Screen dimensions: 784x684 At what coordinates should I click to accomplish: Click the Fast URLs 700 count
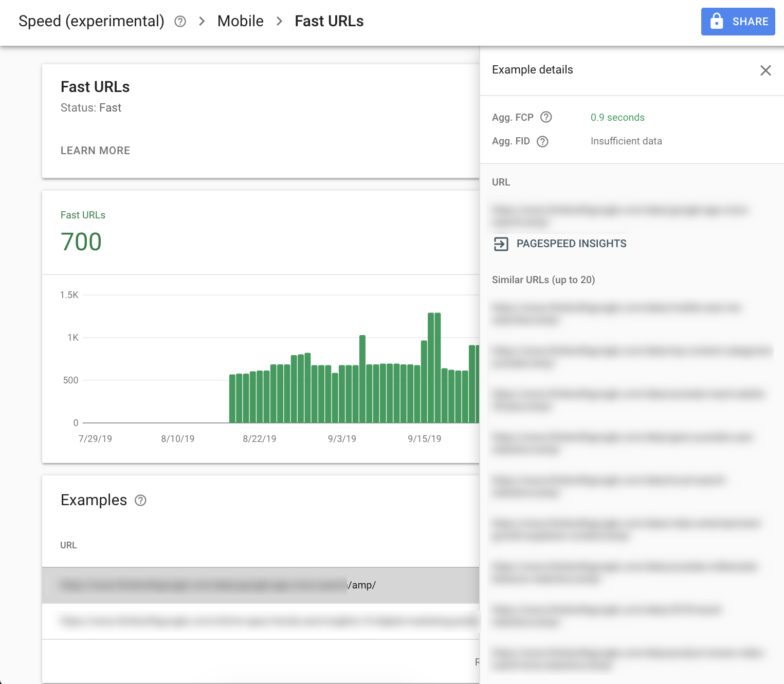(x=81, y=242)
